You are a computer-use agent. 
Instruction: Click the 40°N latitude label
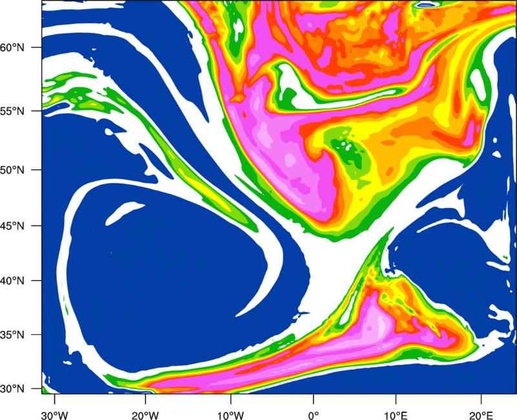(12, 280)
